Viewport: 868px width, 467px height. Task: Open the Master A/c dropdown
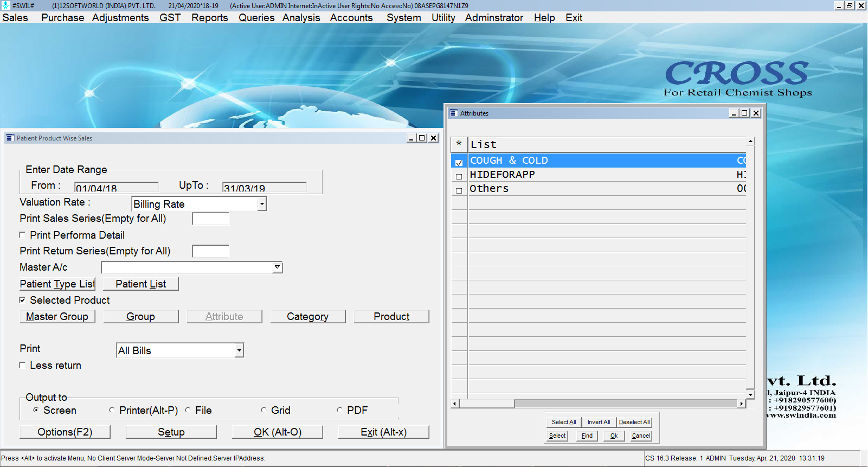point(277,267)
